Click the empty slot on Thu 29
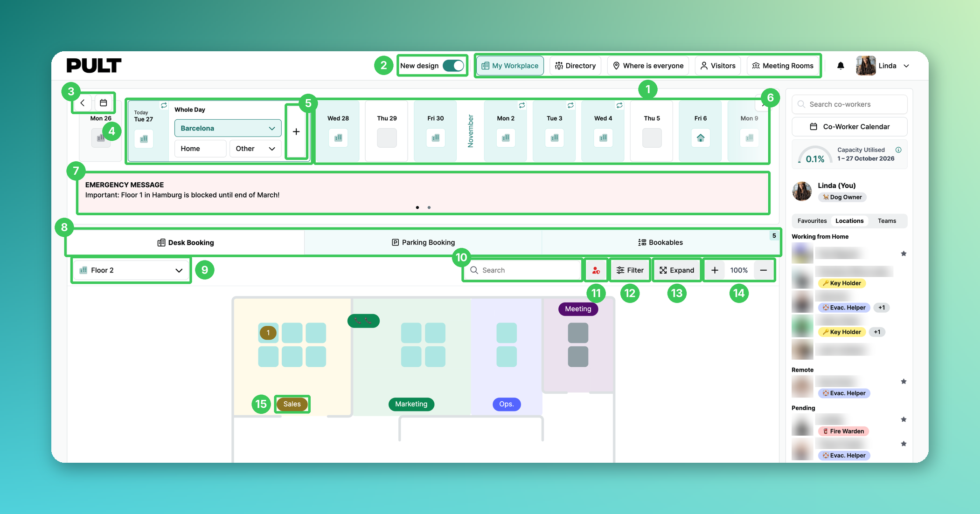Image resolution: width=980 pixels, height=514 pixels. [x=387, y=138]
